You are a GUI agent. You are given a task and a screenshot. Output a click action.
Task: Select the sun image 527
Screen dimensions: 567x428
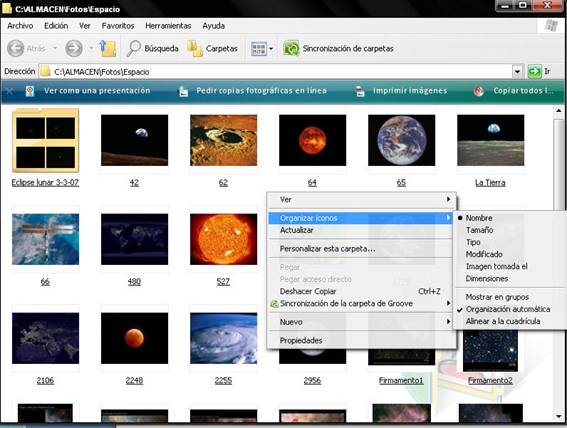click(223, 239)
